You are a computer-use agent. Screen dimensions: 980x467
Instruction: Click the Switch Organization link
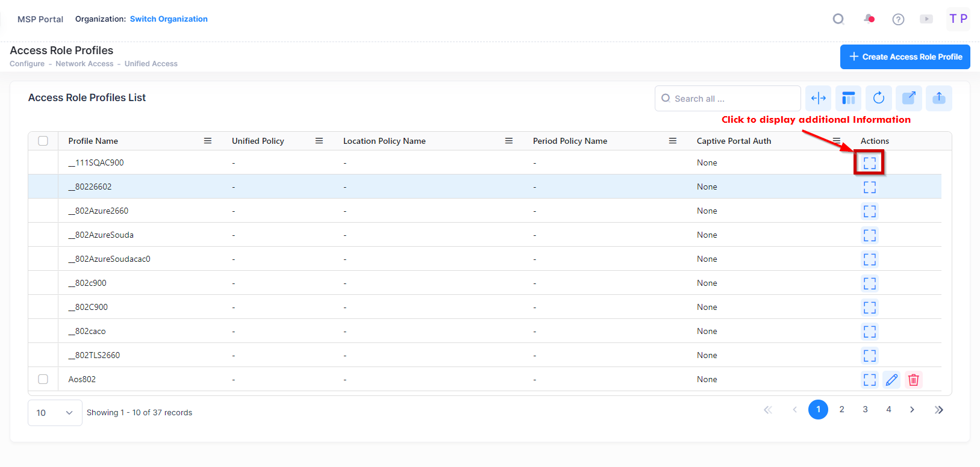169,19
